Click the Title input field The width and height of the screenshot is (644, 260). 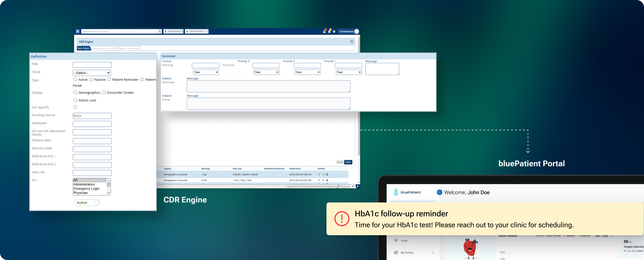pos(92,65)
